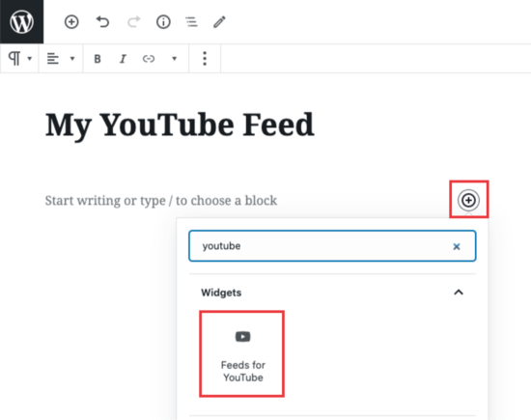
Task: Redo the last undone change
Action: (134, 22)
